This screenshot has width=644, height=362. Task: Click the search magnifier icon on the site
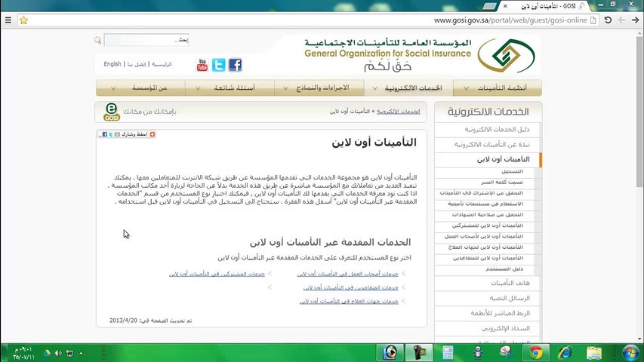point(97,40)
